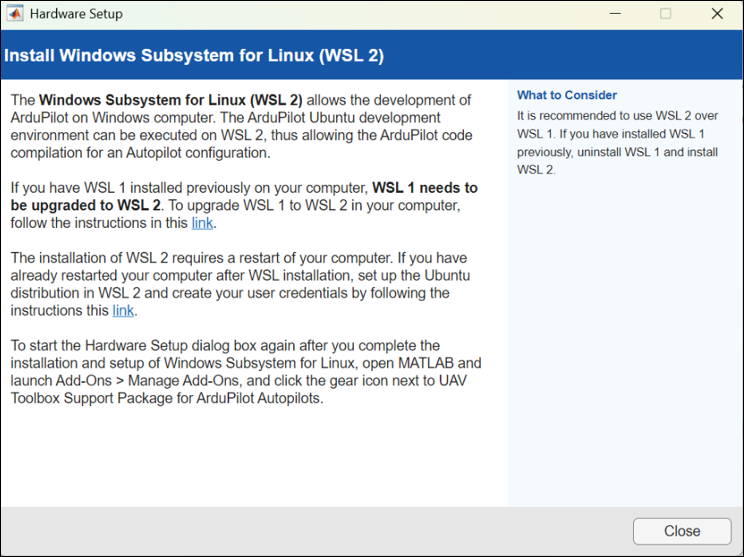Click the "Hardware Setup" window title text
The image size is (744, 557).
click(x=76, y=14)
